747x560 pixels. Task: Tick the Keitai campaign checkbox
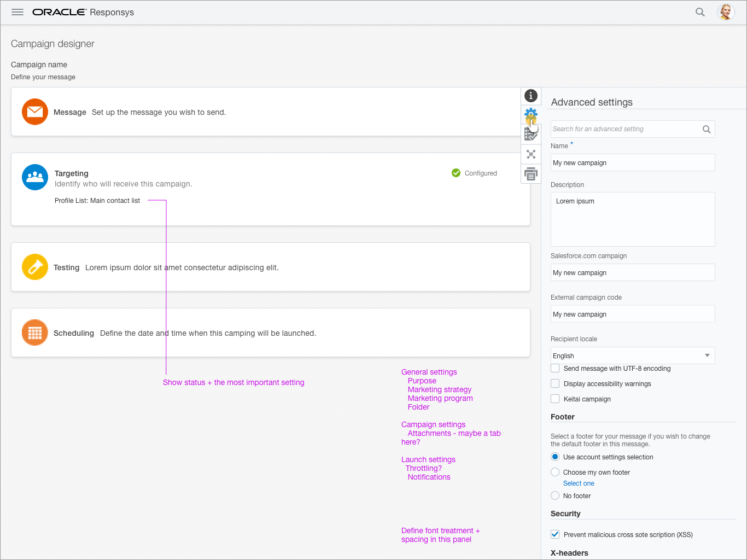555,399
